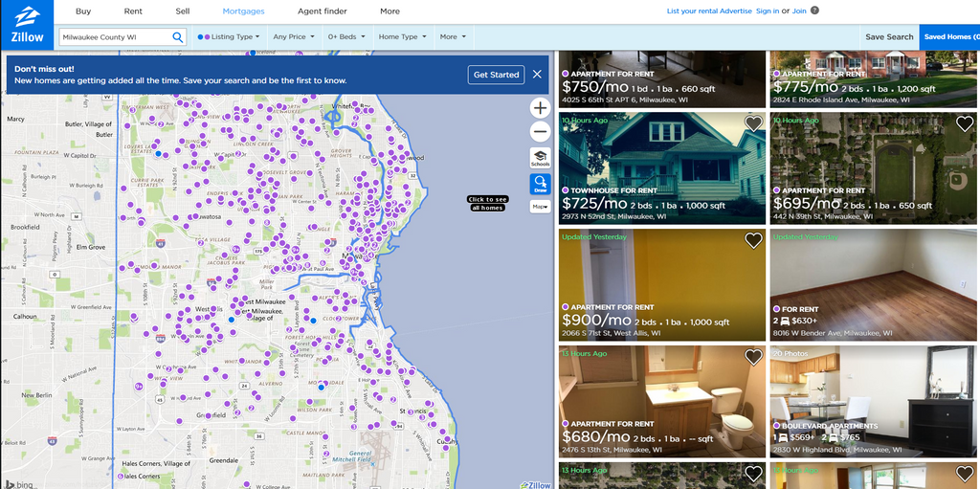Click the Save Search button
This screenshot has height=489, width=980.
click(x=889, y=37)
